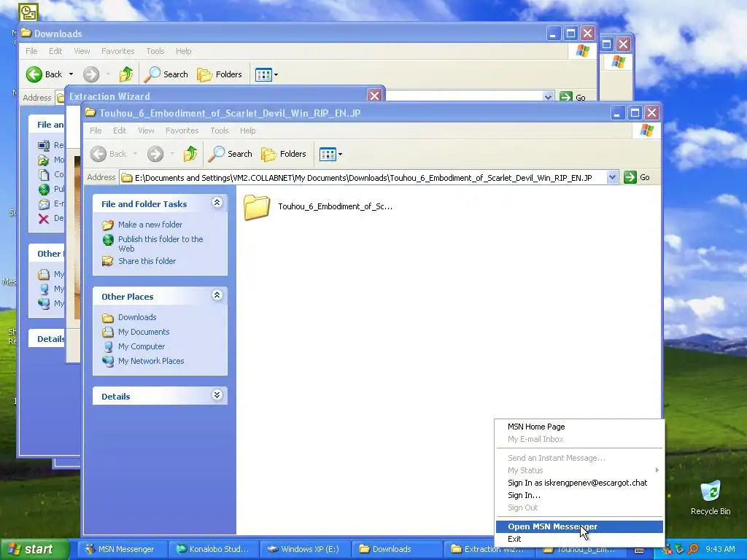Switch to Extraction Wiz... taskbar button
The height and width of the screenshot is (560, 747).
[488, 549]
